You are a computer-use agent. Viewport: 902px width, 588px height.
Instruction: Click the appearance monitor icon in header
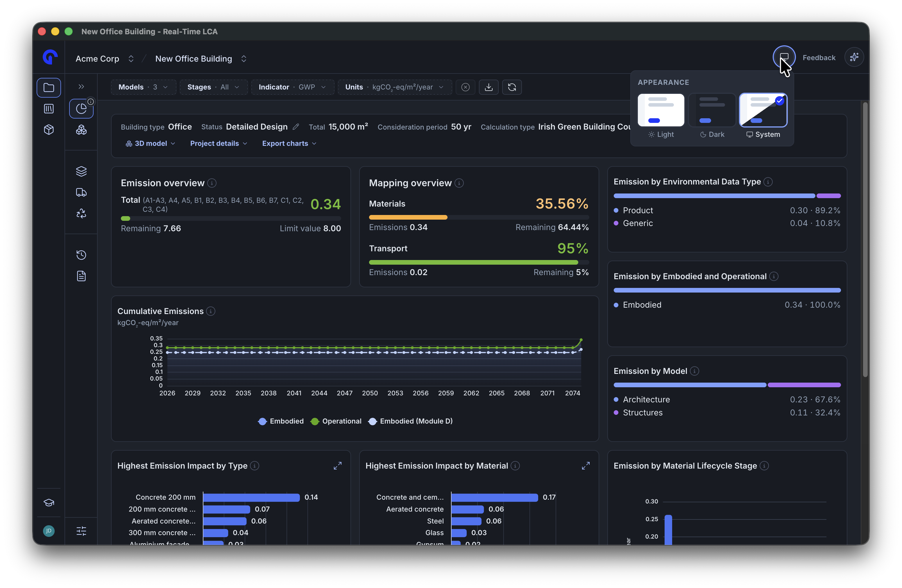784,57
